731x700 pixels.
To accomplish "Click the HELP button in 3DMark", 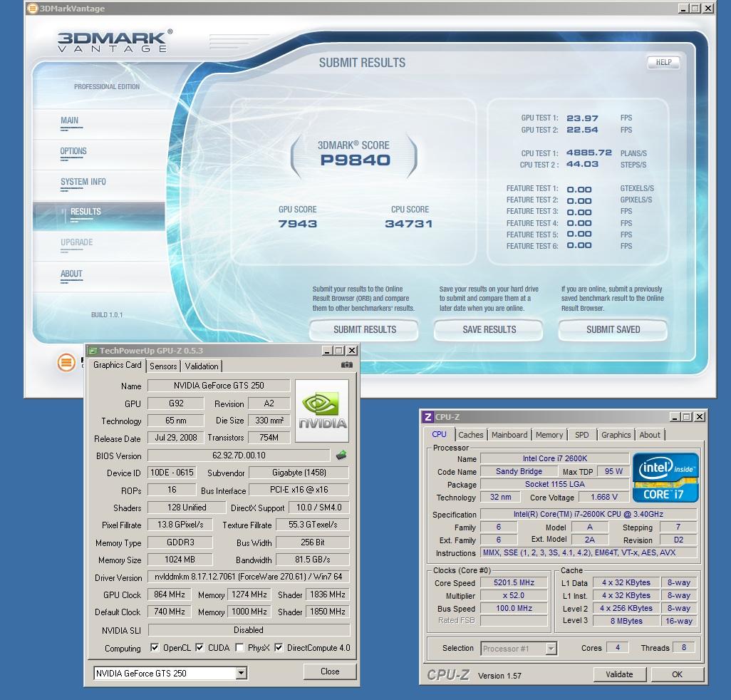I will (663, 63).
